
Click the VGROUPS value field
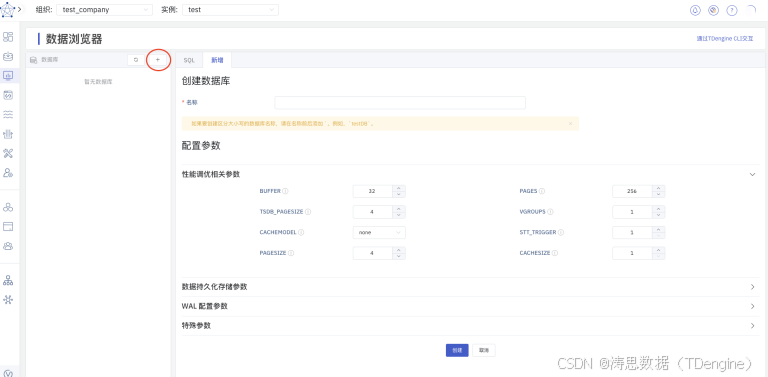click(x=632, y=212)
